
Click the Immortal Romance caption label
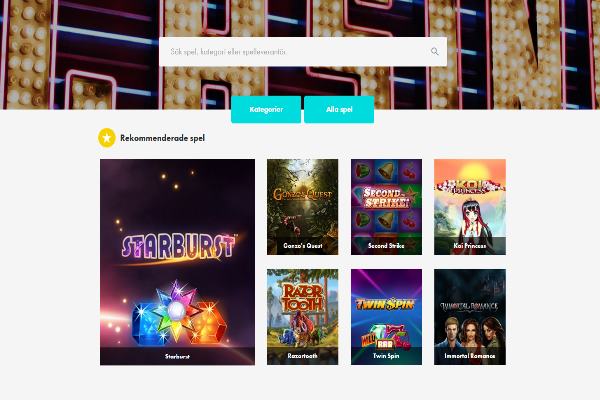(470, 356)
